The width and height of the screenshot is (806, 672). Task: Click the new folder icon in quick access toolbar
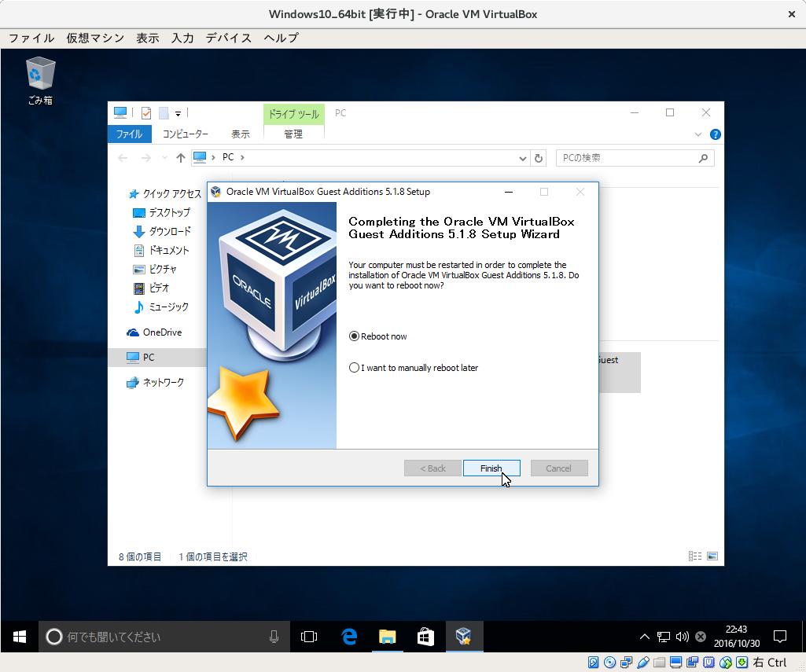click(x=164, y=113)
